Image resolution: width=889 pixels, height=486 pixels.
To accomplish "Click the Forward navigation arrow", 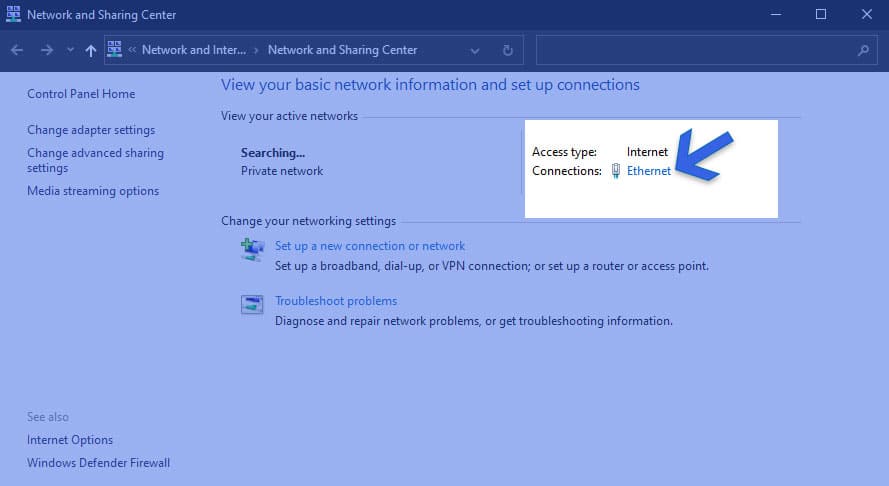I will click(x=46, y=50).
